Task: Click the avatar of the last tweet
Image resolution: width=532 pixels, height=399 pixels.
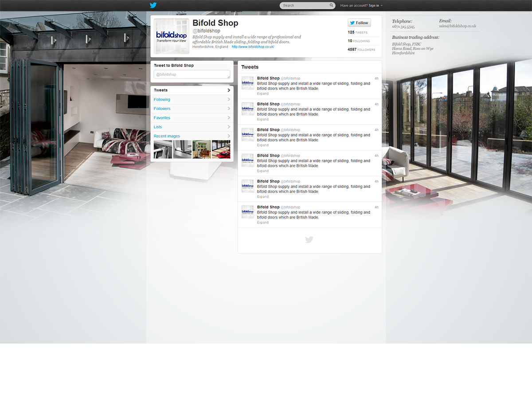Action: (x=248, y=212)
